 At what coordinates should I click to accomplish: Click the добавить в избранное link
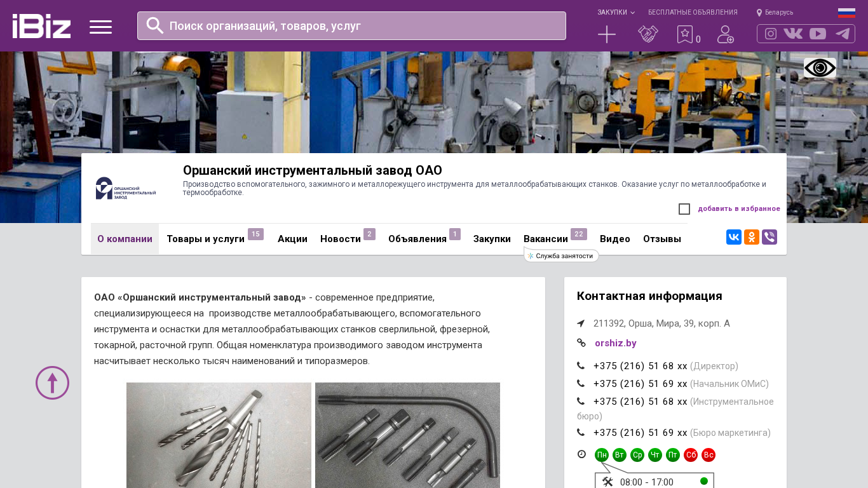pyautogui.click(x=739, y=209)
